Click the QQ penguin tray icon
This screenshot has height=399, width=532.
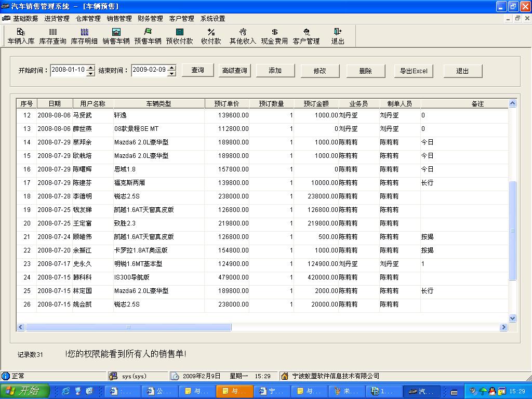point(492,391)
